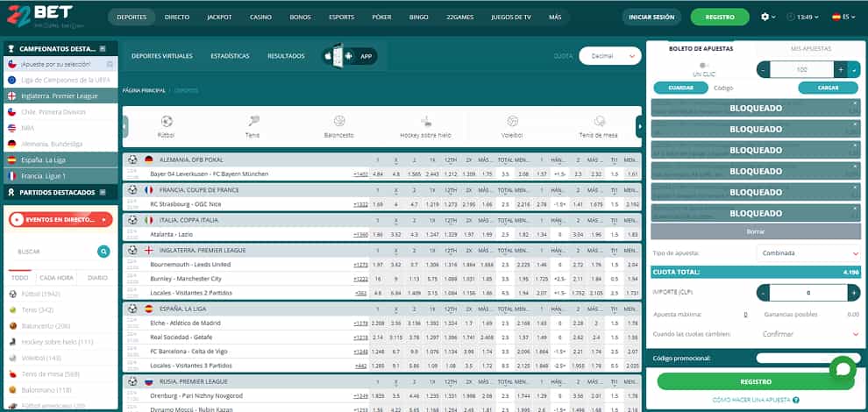
Task: Click the soccer ball icon for Rusia Premier League
Action: [132, 381]
